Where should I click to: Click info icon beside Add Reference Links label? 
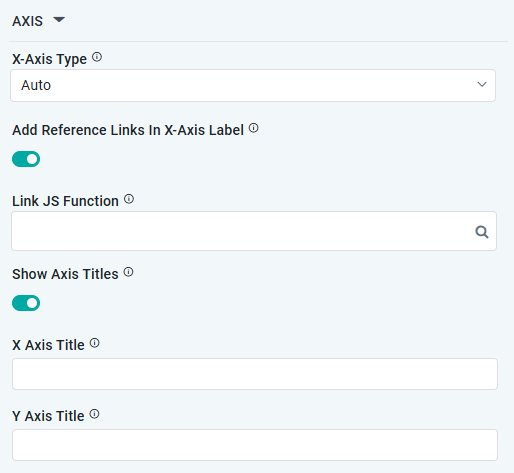pyautogui.click(x=254, y=128)
